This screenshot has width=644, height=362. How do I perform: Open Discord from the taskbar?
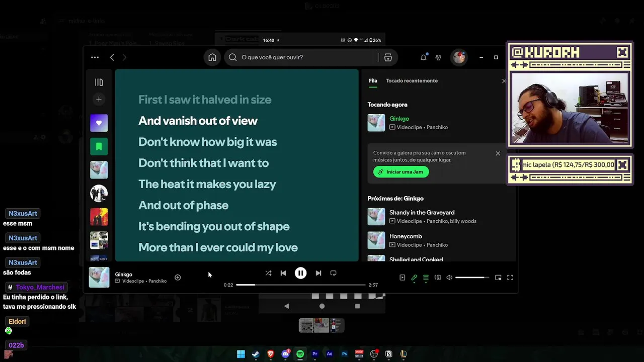click(285, 354)
